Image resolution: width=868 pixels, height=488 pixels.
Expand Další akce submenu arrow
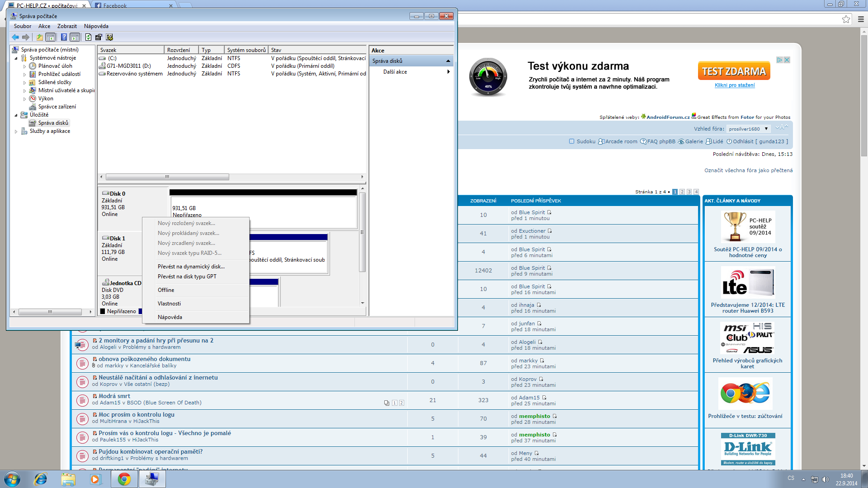(x=448, y=72)
